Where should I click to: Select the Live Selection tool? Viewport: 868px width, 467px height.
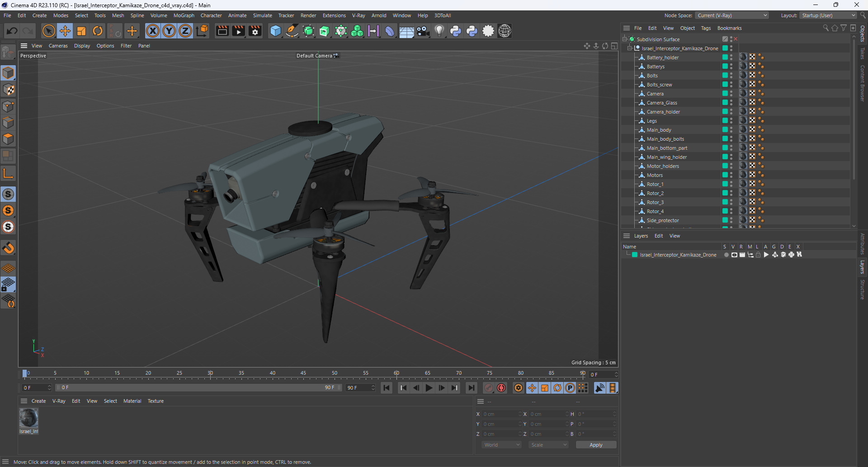click(48, 31)
